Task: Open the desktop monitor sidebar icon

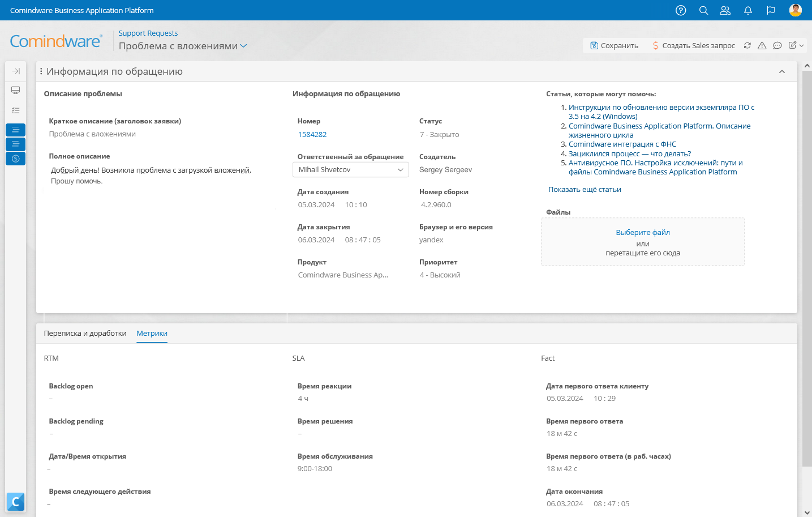Action: [16, 90]
